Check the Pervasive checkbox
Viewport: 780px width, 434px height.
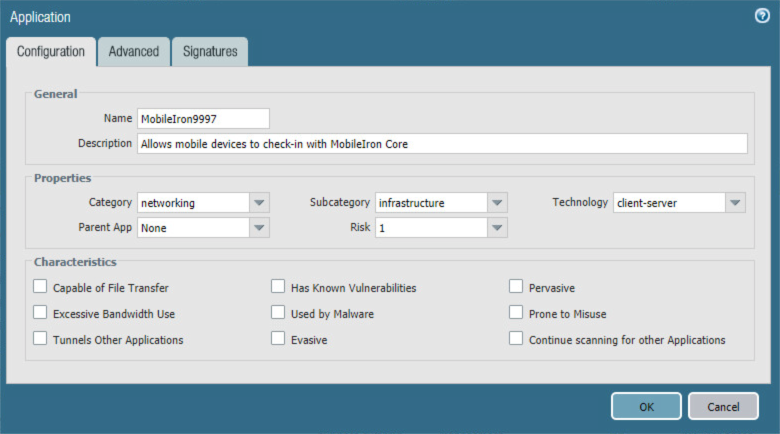click(516, 286)
